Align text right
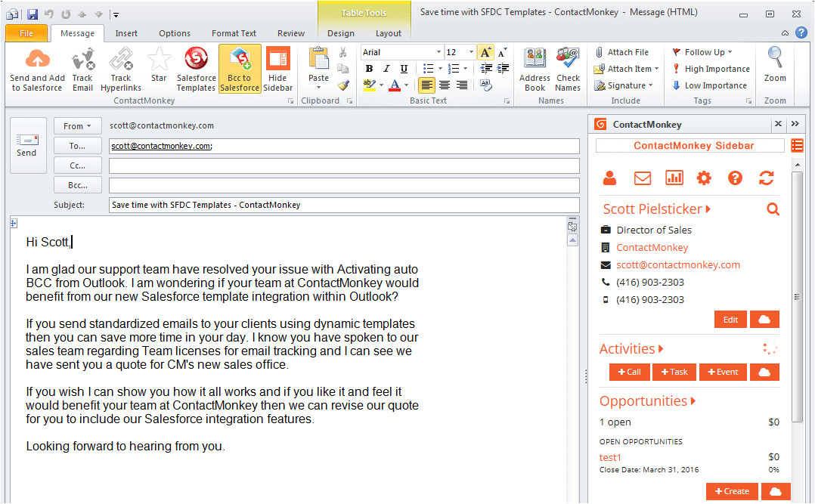 (x=461, y=85)
